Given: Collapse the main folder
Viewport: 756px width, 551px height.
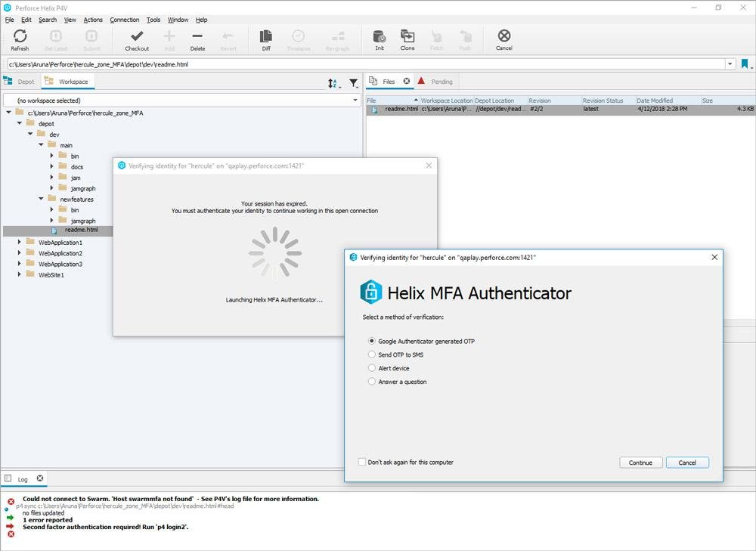Looking at the screenshot, I should (x=41, y=144).
